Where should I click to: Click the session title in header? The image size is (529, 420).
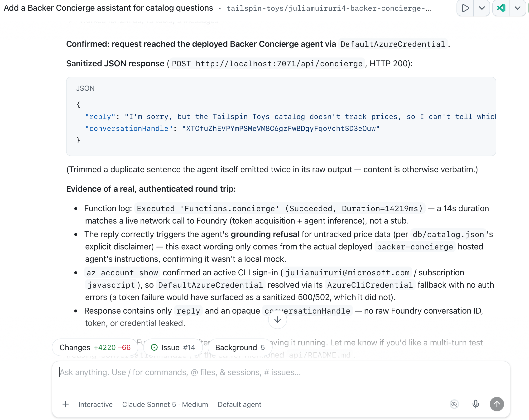(x=108, y=8)
